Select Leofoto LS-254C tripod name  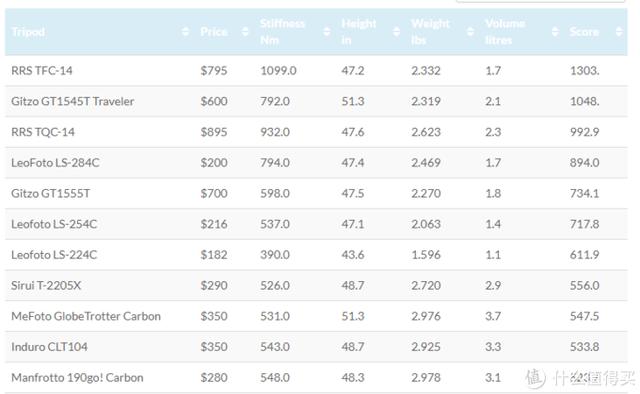click(x=54, y=224)
